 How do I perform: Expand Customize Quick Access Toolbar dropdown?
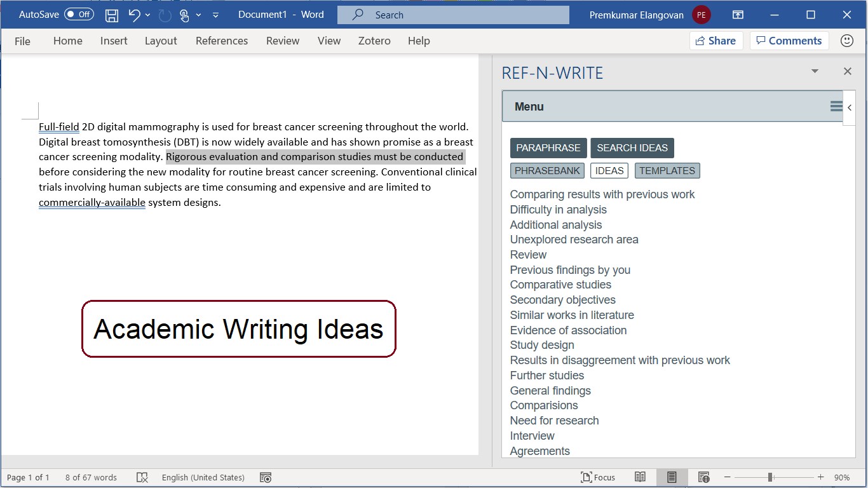click(x=215, y=15)
